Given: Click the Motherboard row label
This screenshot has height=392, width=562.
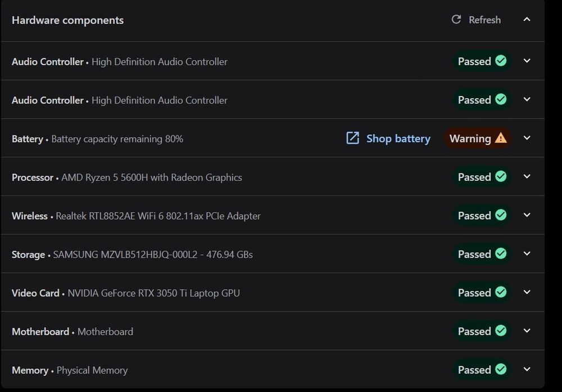Looking at the screenshot, I should 40,332.
